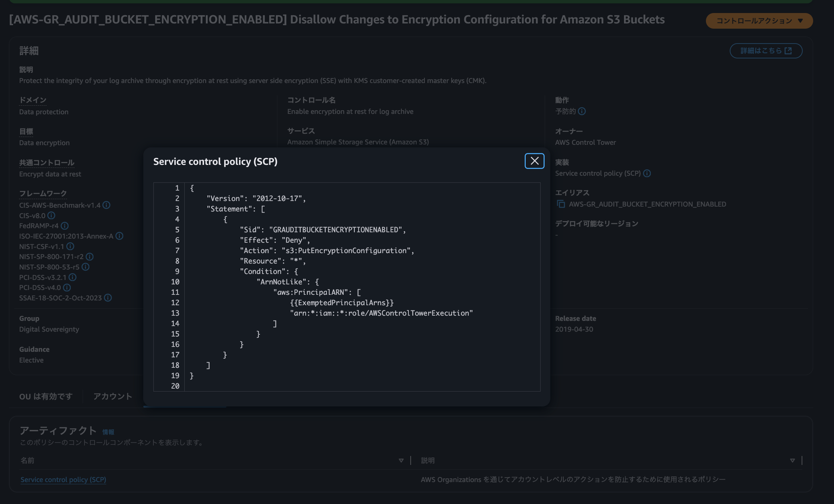Show info for PCI-DSS-v3.2.1
Screen dimensions: 834x504
73,277
